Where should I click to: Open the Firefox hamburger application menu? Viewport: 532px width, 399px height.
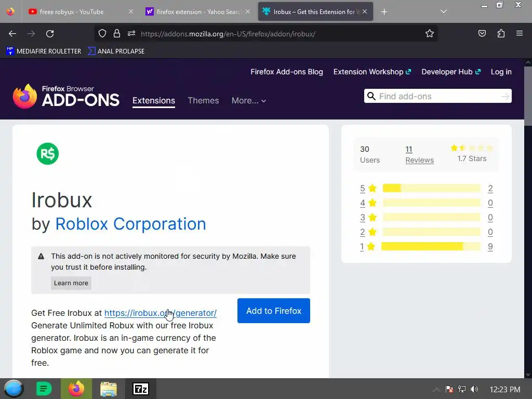(x=520, y=33)
